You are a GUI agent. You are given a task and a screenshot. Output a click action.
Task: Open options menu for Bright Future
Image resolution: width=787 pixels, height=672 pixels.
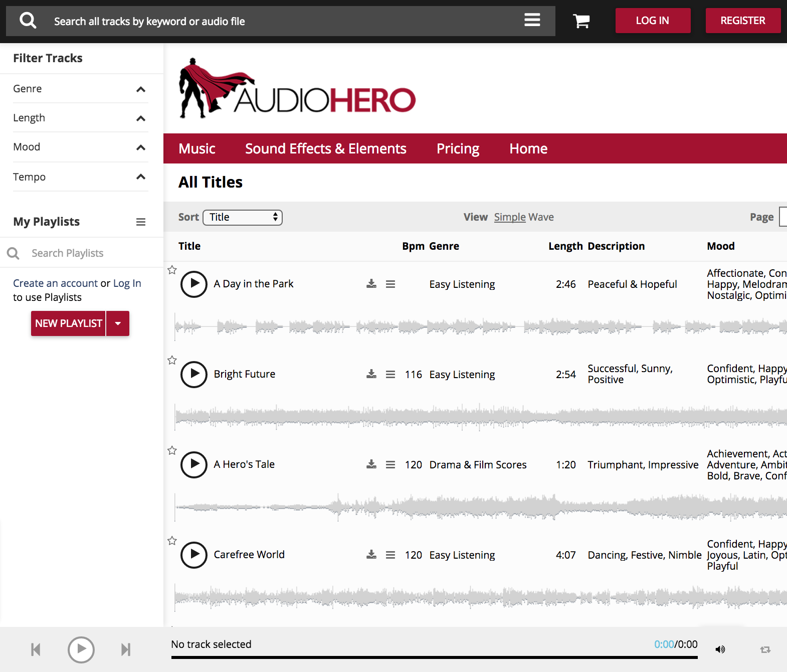[390, 375]
